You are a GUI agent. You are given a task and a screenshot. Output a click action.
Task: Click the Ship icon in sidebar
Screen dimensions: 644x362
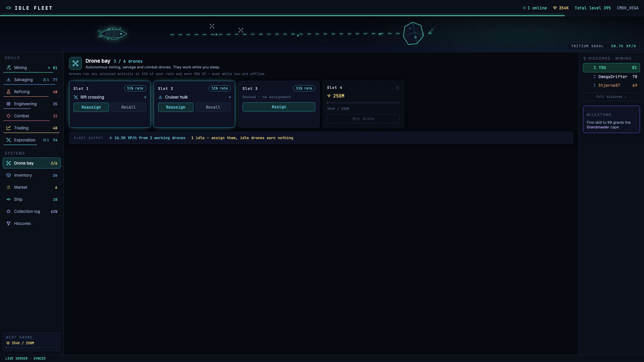point(9,199)
